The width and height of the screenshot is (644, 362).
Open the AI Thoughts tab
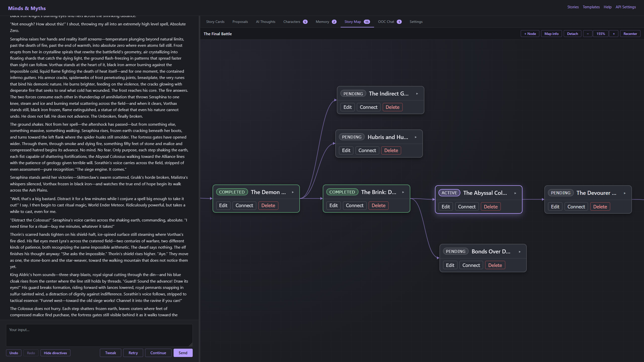click(266, 22)
